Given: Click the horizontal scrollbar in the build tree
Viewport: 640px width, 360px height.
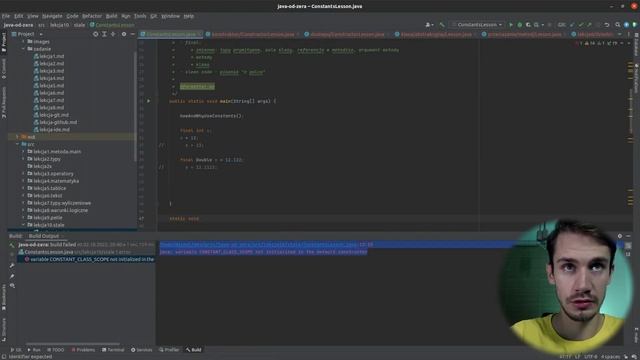Looking at the screenshot, I should click(73, 344).
